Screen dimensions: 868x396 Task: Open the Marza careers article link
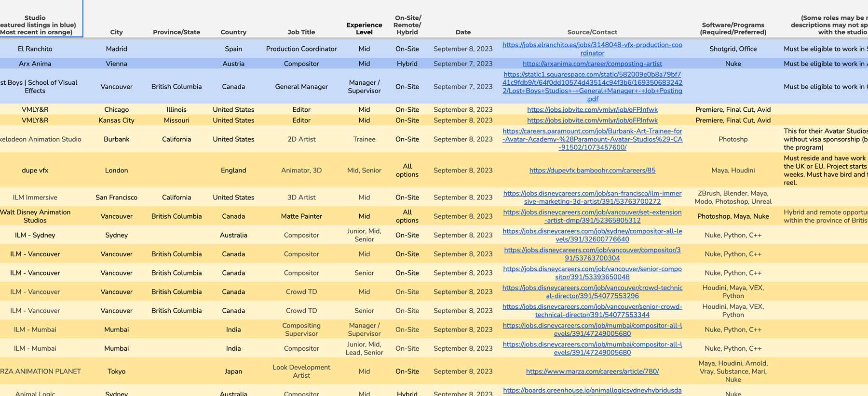(x=592, y=371)
